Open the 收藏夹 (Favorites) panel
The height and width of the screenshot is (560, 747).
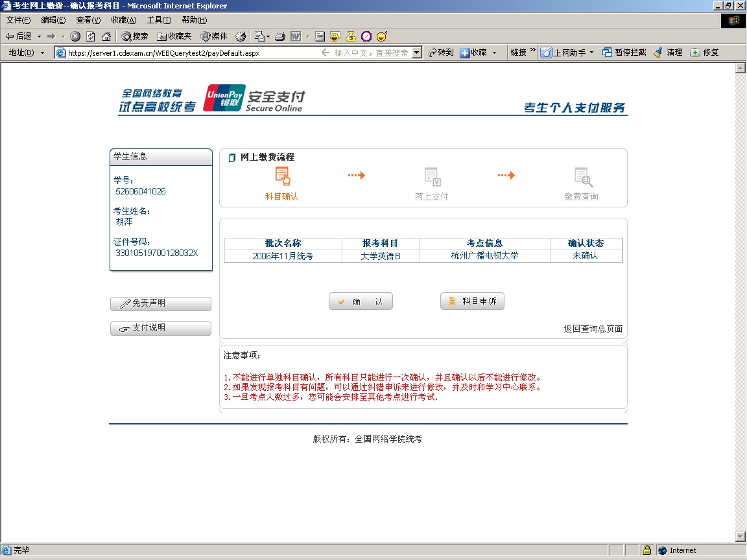[174, 36]
